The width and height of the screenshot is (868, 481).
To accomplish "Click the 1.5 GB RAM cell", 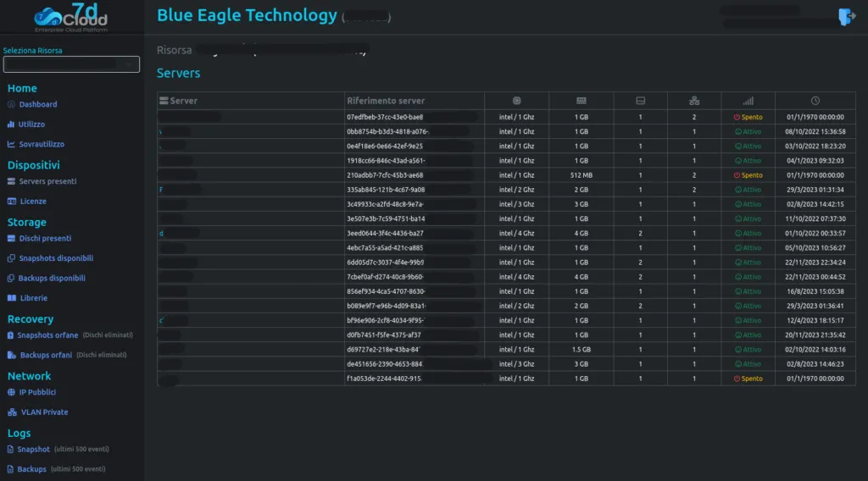I will (581, 350).
